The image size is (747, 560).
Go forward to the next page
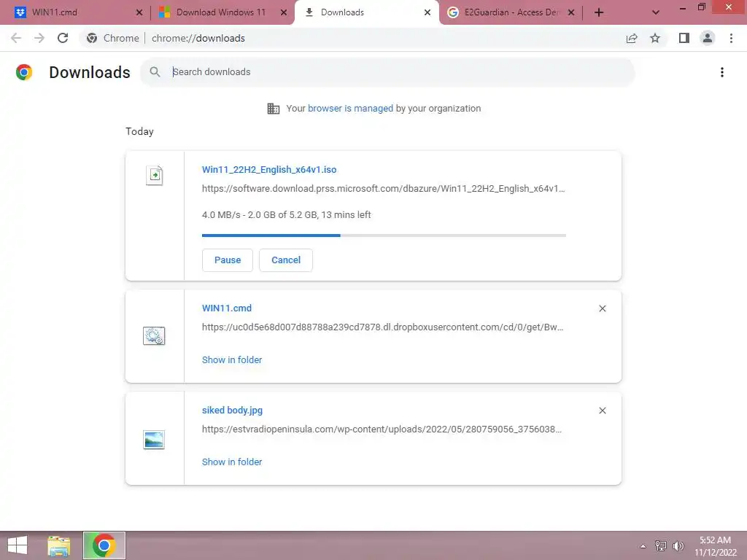click(39, 38)
